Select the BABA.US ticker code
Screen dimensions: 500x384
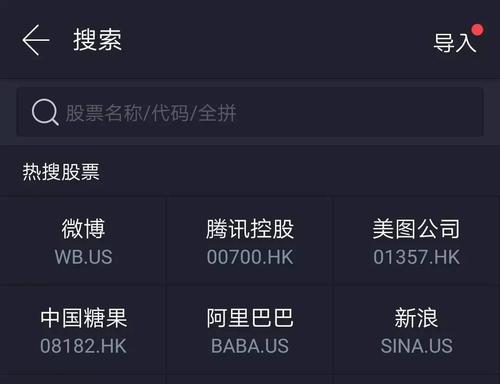[x=250, y=346]
